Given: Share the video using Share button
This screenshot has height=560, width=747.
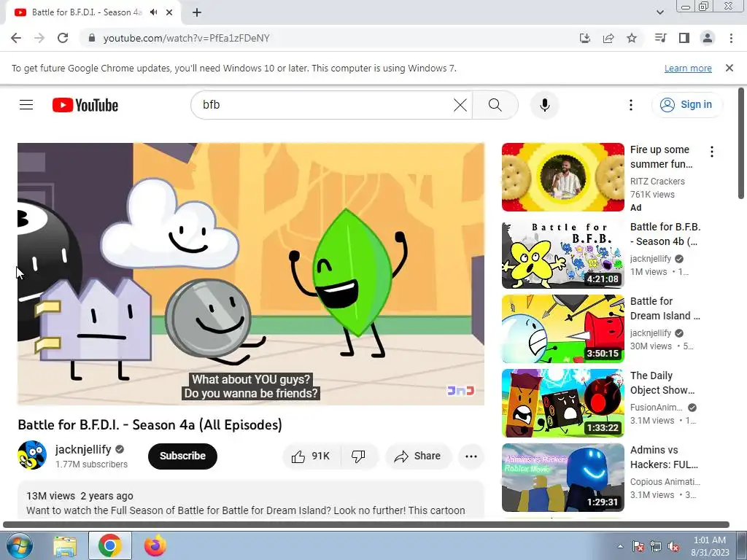Looking at the screenshot, I should tap(417, 456).
